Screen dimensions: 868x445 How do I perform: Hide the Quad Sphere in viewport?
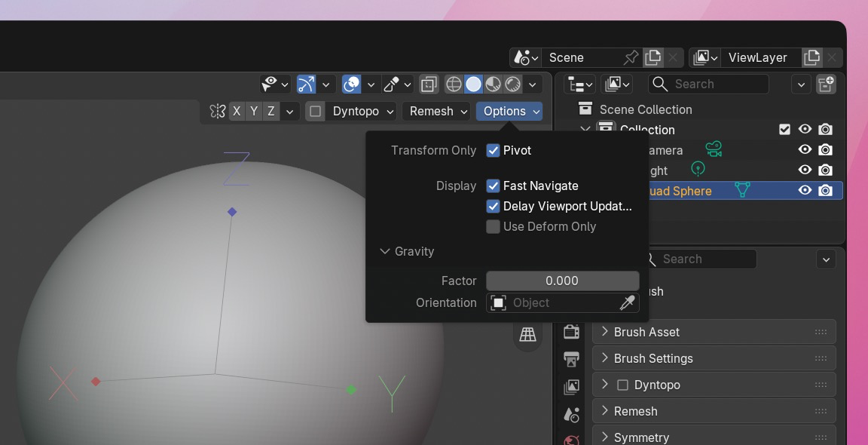tap(805, 190)
